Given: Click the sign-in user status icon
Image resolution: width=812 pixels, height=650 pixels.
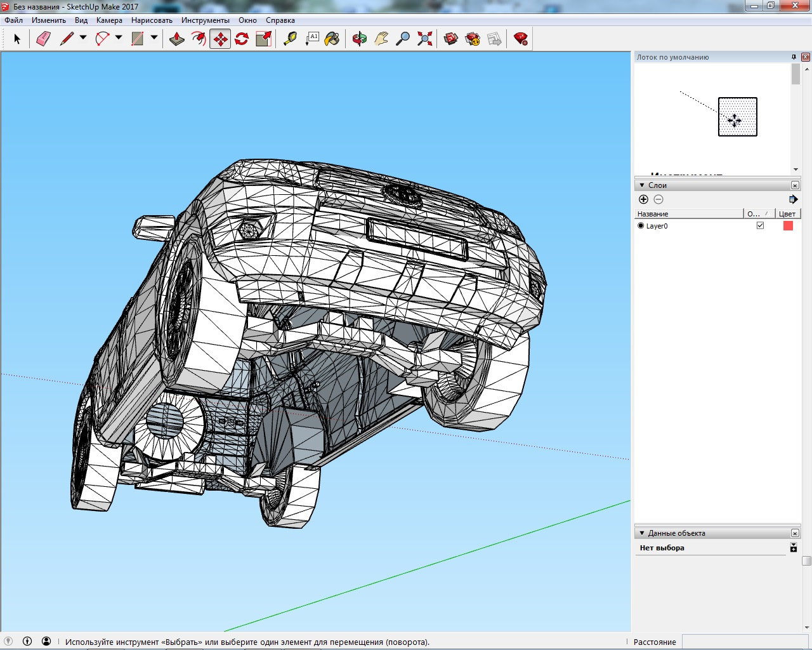Looking at the screenshot, I should pos(46,642).
